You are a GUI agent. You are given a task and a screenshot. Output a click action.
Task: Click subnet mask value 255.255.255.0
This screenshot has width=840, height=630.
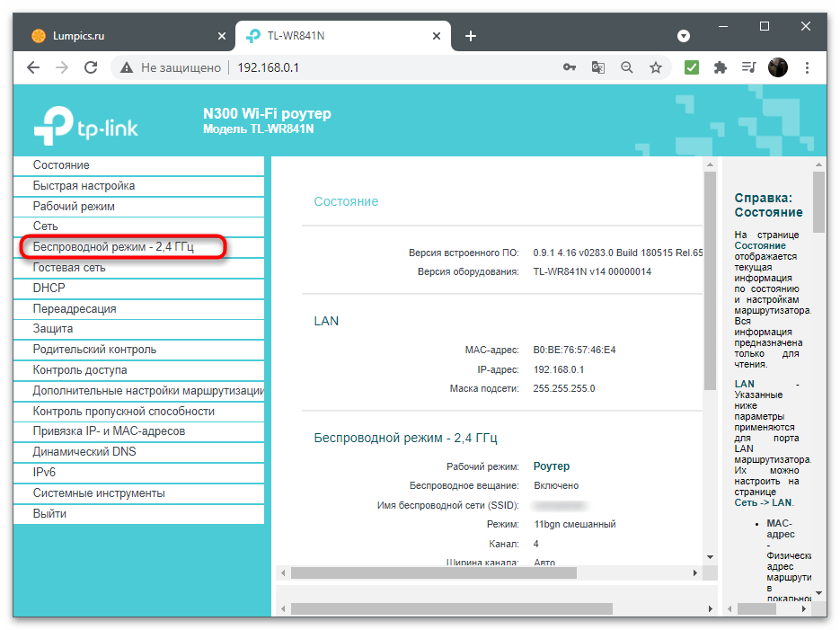tap(563, 388)
